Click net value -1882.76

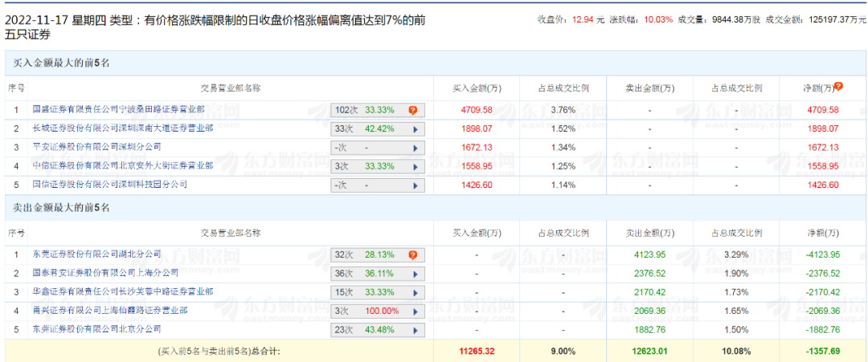[822, 329]
